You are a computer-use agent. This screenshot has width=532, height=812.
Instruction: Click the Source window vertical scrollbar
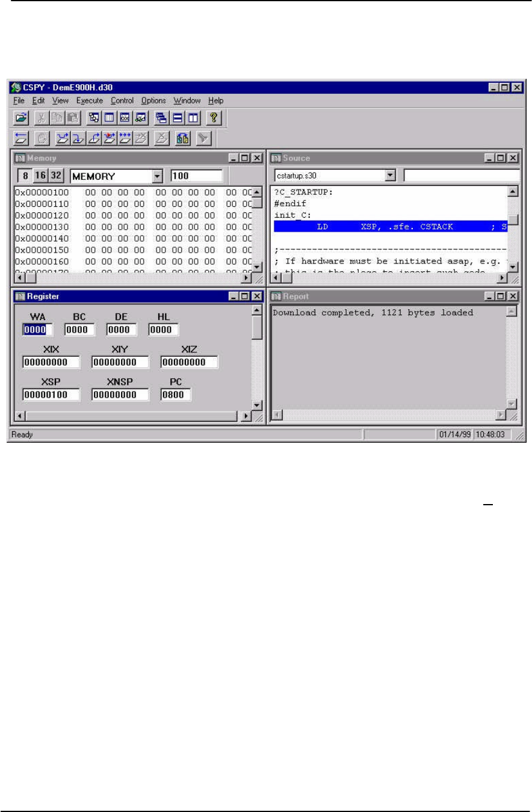pyautogui.click(x=513, y=230)
